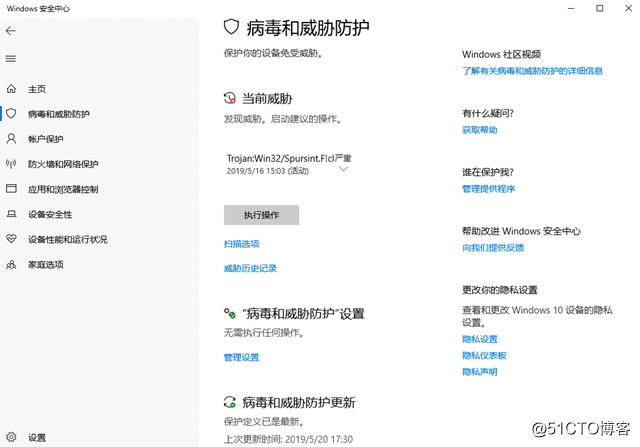The width and height of the screenshot is (640, 447).
Task: Open 了解有关病毒和威胁防护的详细信息 link
Action: (532, 71)
